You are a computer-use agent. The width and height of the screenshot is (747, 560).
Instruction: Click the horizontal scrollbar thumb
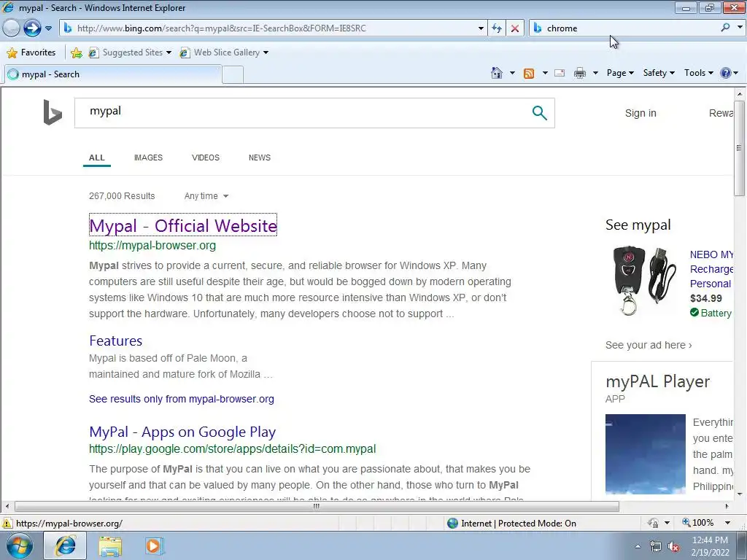pyautogui.click(x=317, y=506)
